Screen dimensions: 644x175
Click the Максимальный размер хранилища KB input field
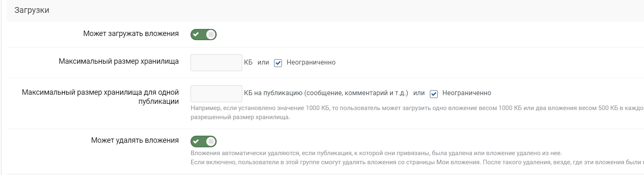(x=216, y=62)
